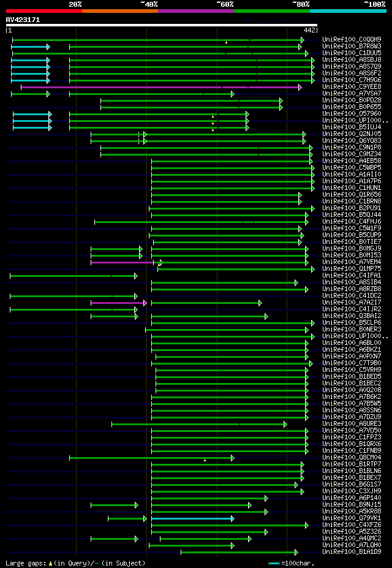Viewport: 392px width, 568px height.
Task: Select the UniRef100_A8URE3 label
Action: (x=352, y=425)
